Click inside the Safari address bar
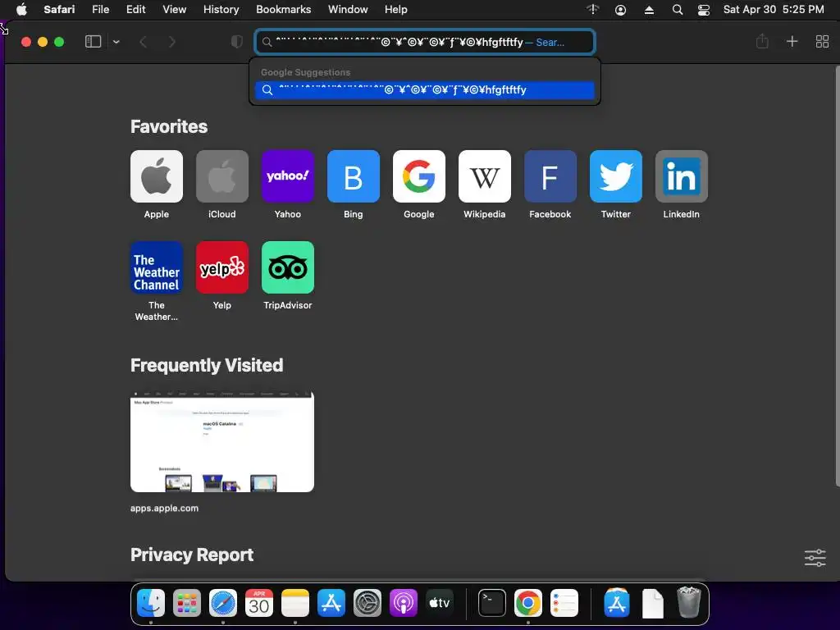 (x=425, y=42)
